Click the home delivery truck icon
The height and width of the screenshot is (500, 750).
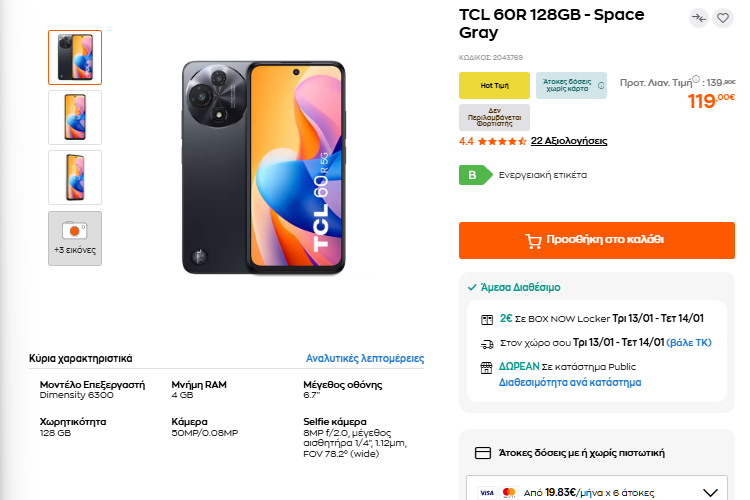[487, 343]
